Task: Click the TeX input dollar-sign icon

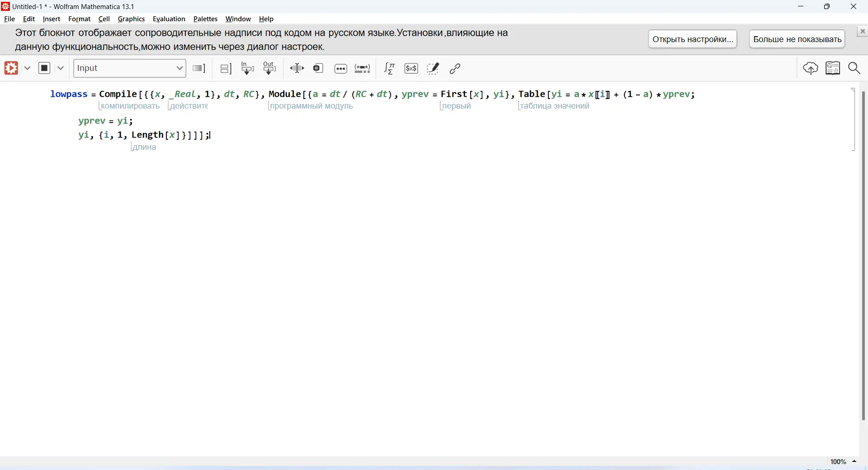Action: [x=411, y=68]
